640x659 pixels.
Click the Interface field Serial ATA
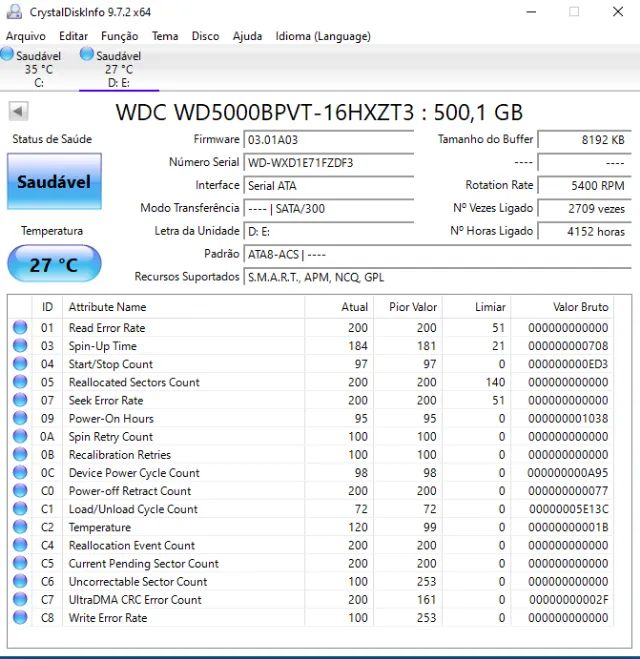coord(329,185)
